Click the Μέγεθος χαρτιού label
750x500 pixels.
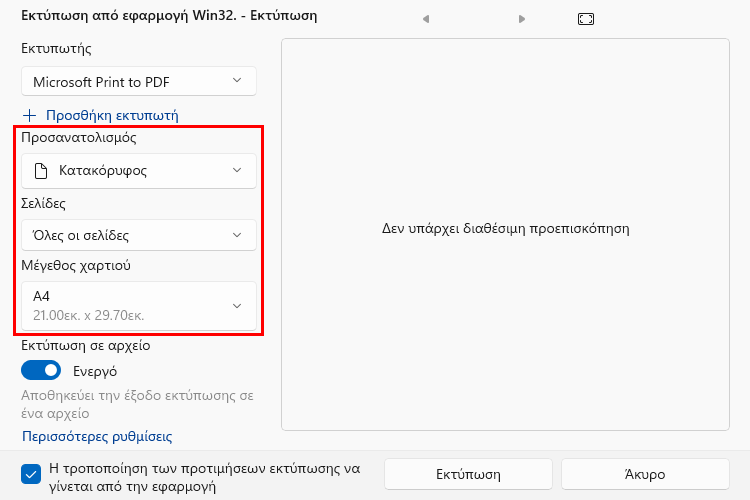pos(76,266)
